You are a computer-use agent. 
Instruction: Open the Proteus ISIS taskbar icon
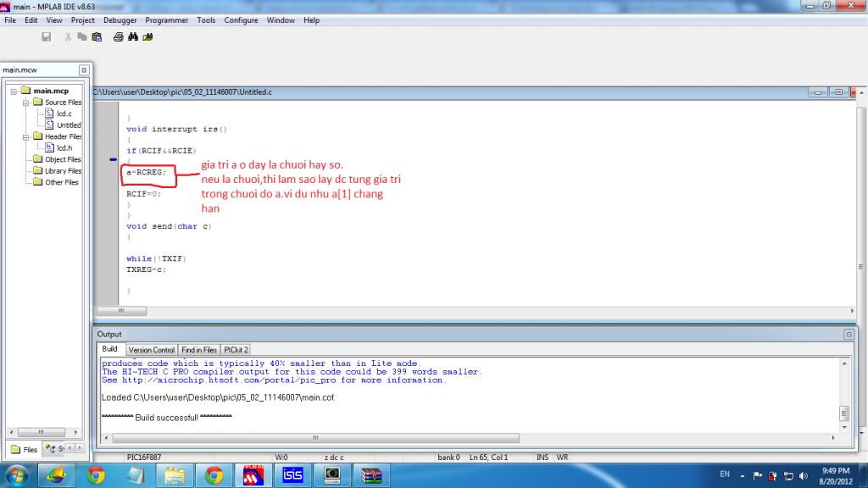292,474
